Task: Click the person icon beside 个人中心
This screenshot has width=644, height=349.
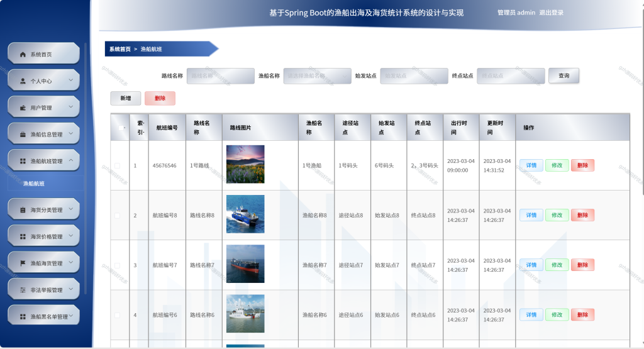Action: 23,81
